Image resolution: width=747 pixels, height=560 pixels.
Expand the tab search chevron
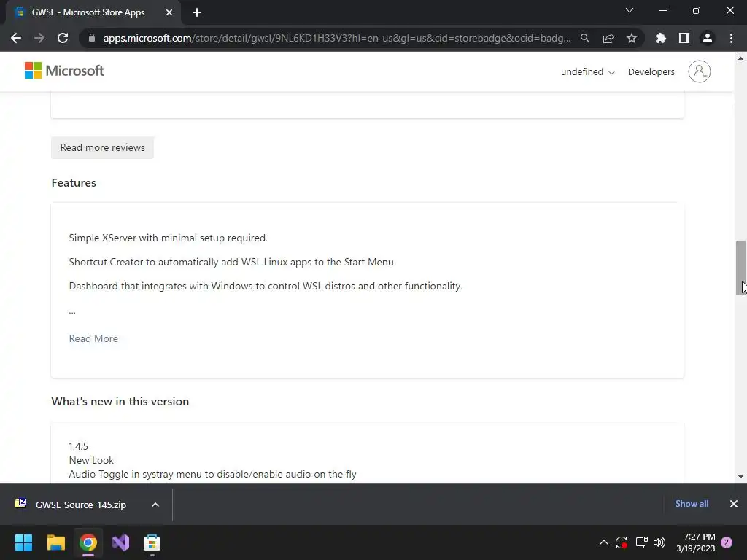point(630,10)
